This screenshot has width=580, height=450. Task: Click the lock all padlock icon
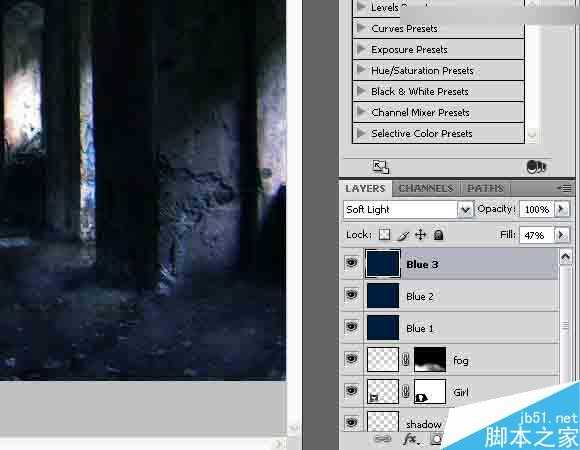pos(438,235)
